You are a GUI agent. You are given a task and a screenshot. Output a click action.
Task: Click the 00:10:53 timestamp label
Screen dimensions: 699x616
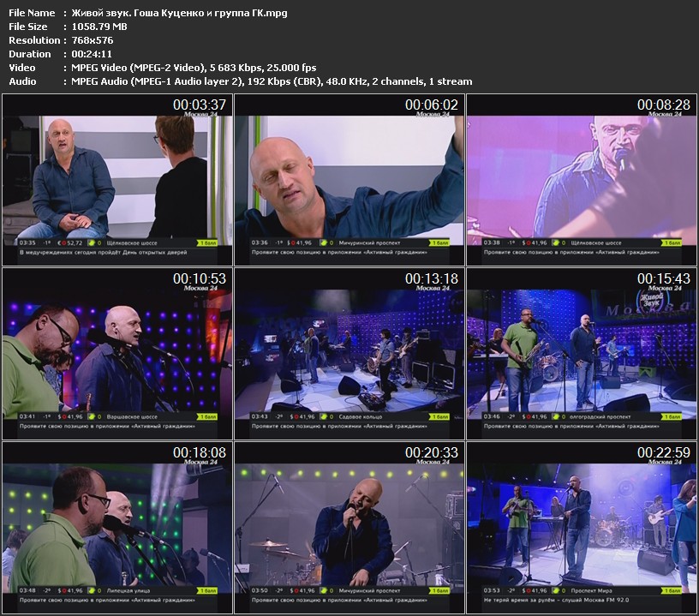point(199,278)
